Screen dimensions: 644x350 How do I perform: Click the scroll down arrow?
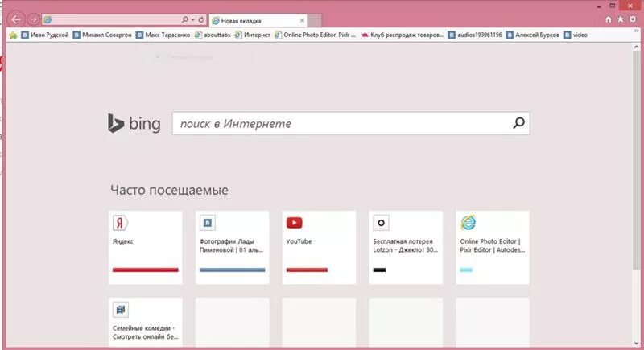coord(637,344)
